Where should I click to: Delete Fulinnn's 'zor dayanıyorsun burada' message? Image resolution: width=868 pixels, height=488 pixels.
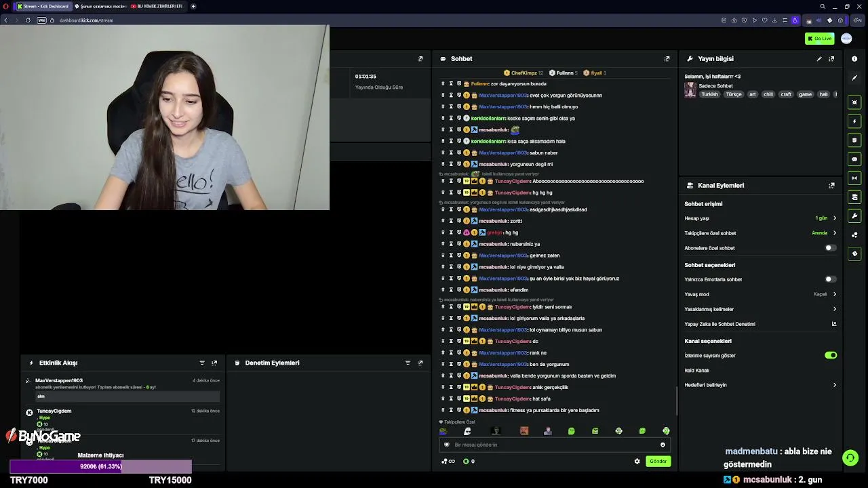point(443,83)
